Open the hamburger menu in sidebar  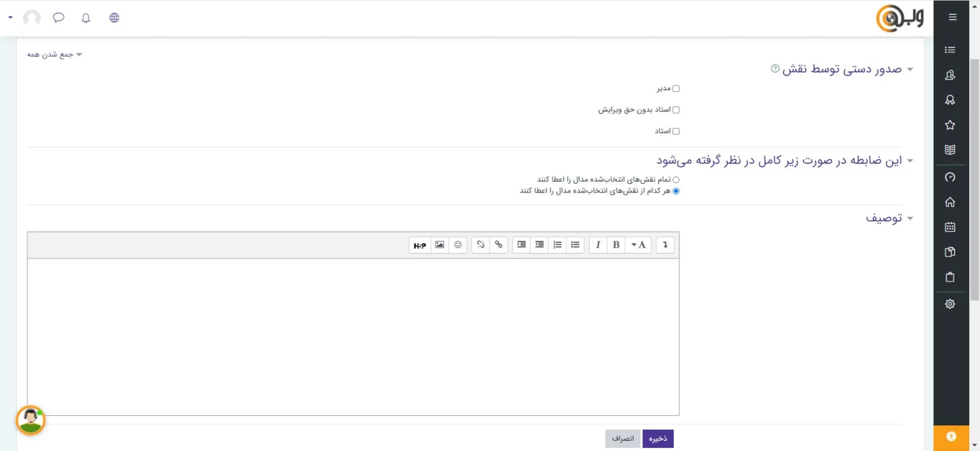tap(953, 17)
